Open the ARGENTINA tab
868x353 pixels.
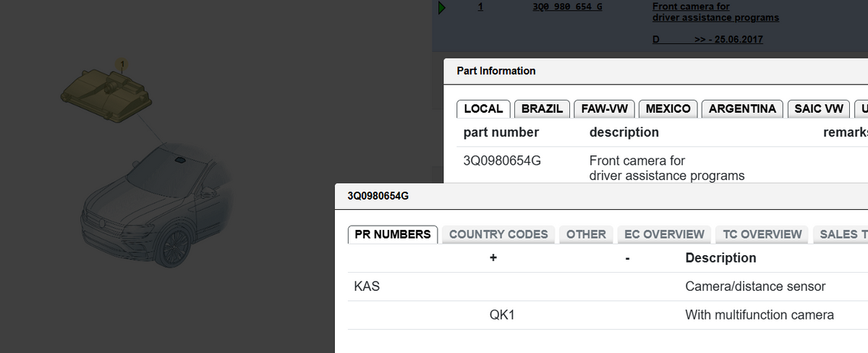tap(742, 109)
